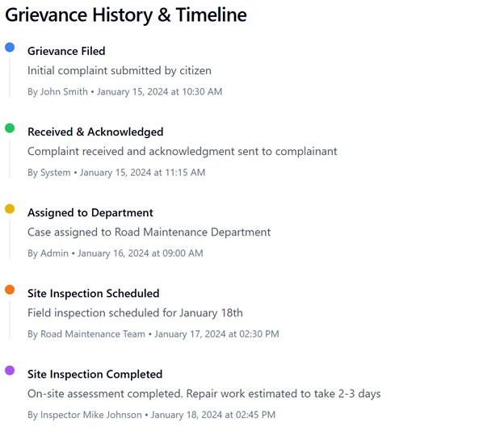The width and height of the screenshot is (504, 435).
Task: Select the Received & Acknowledged title
Action: pos(95,132)
